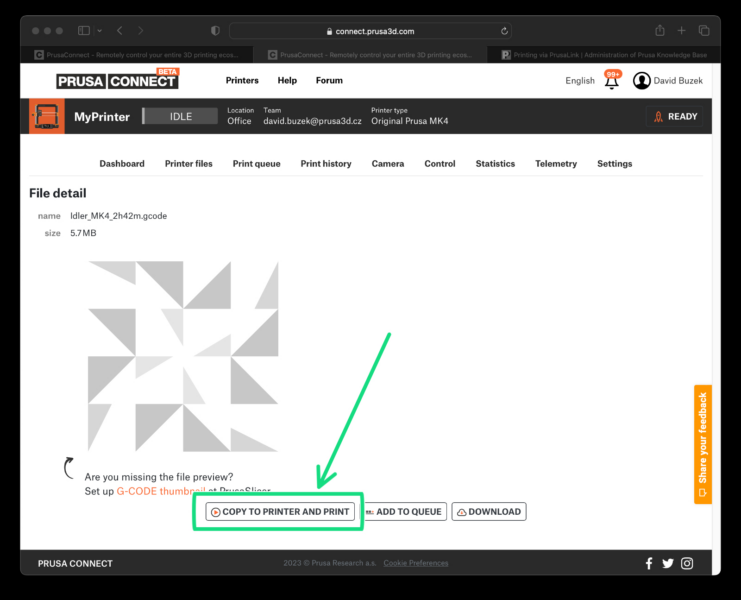Open the Instagram icon in footer
The image size is (741, 600).
pos(687,564)
